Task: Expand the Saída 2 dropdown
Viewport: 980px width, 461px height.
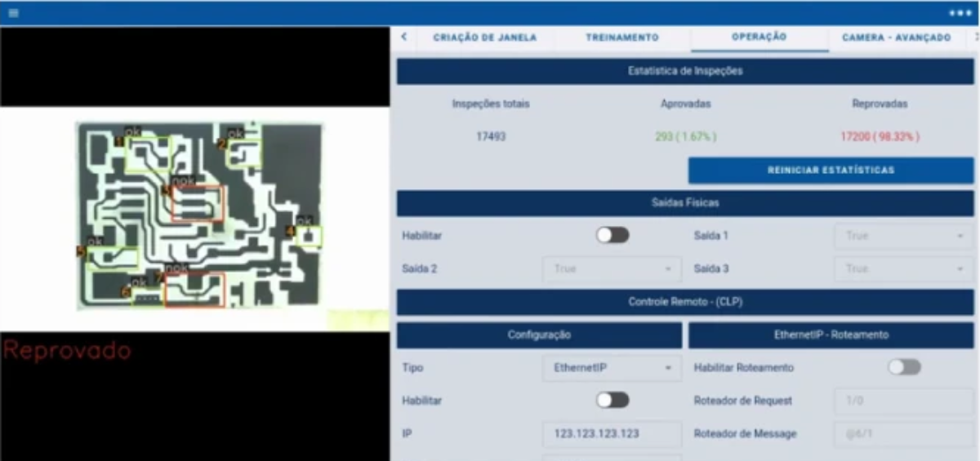Action: tap(612, 268)
